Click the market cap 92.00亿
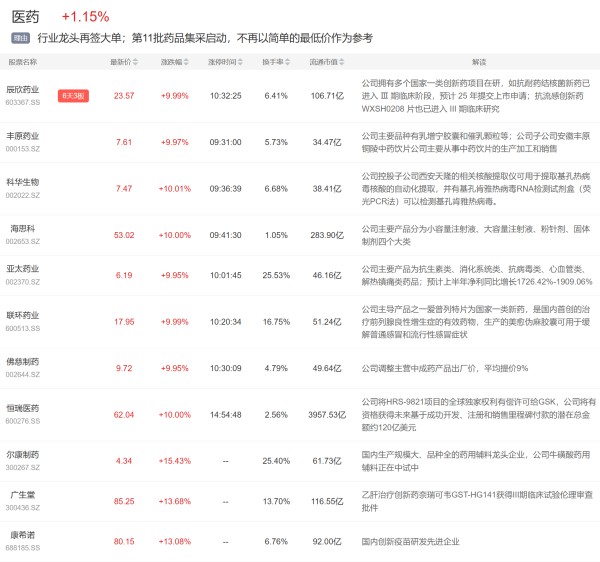Image resolution: width=600 pixels, height=562 pixels. (x=327, y=542)
